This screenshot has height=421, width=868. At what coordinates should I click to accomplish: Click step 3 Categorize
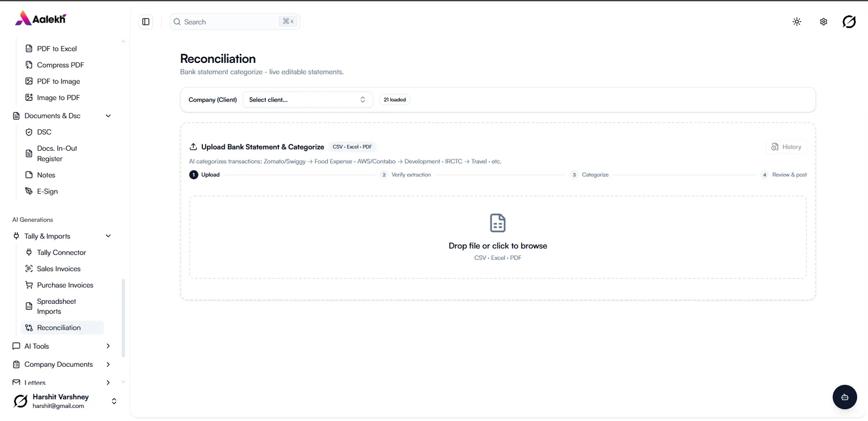click(590, 175)
